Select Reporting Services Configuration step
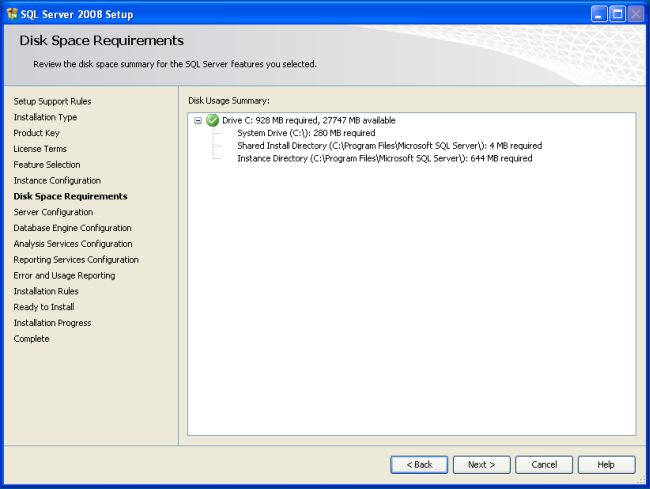Viewport: 650px width, 489px height. [x=76, y=260]
